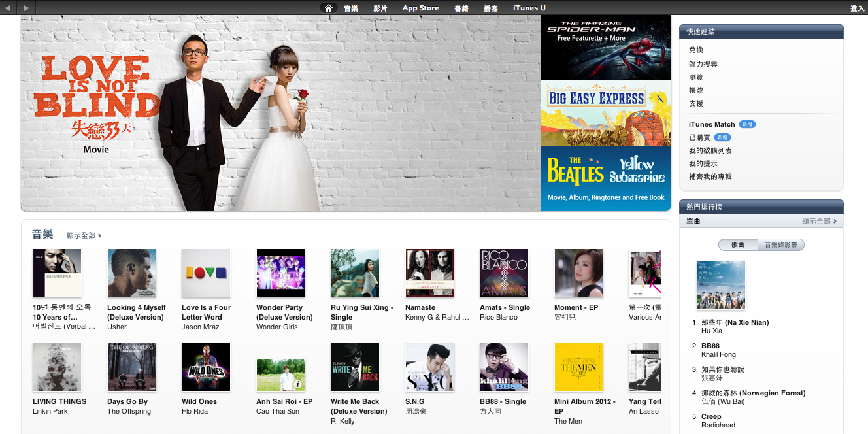The height and width of the screenshot is (434, 868).
Task: Click the forward navigation arrow
Action: [25, 8]
